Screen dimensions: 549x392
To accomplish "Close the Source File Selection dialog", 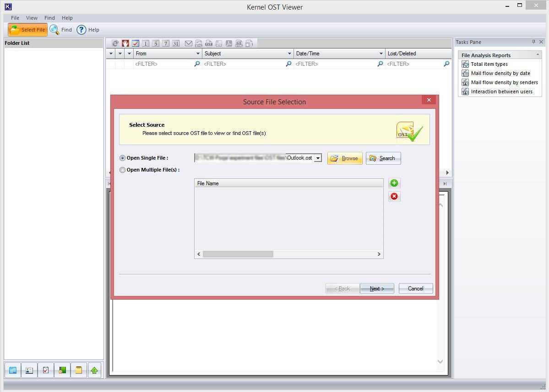I will click(429, 100).
